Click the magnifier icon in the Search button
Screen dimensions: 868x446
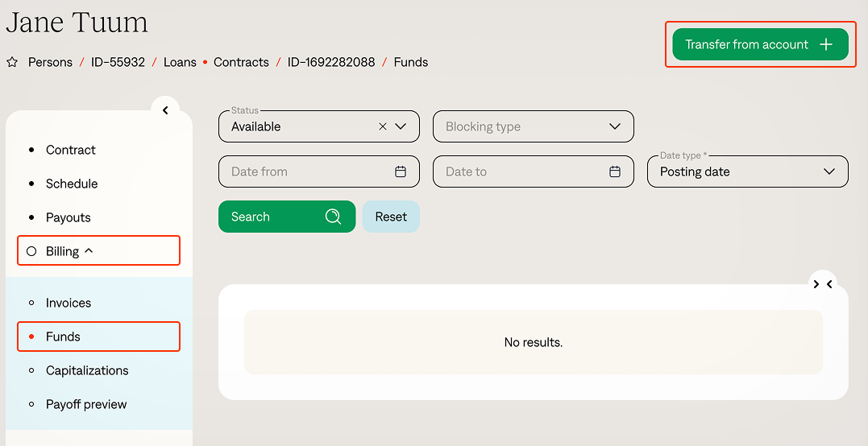(x=333, y=217)
